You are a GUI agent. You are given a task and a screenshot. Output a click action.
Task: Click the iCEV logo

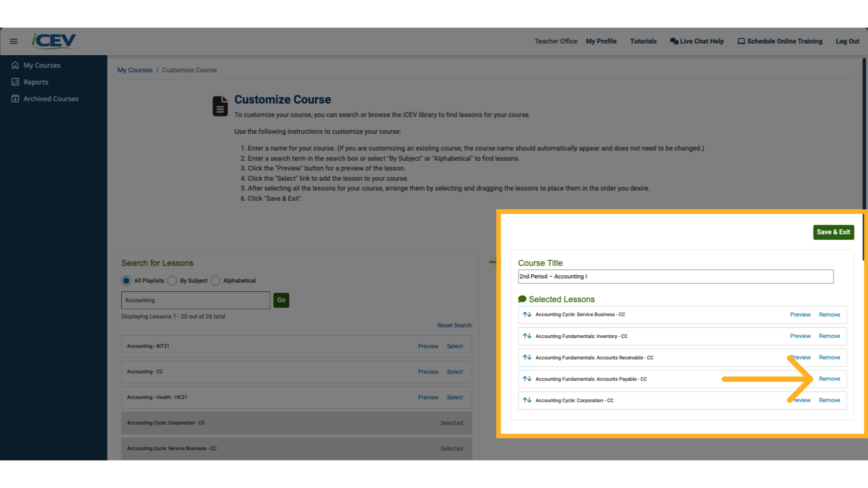click(x=53, y=41)
